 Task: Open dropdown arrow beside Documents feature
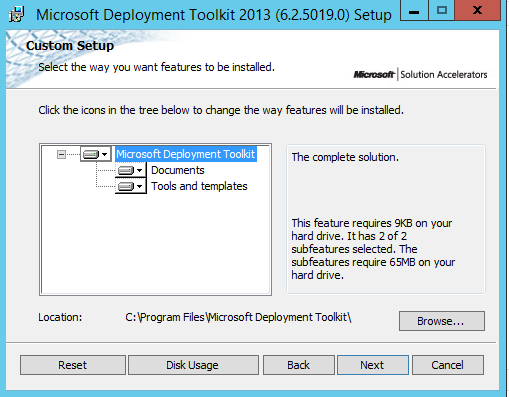[140, 170]
